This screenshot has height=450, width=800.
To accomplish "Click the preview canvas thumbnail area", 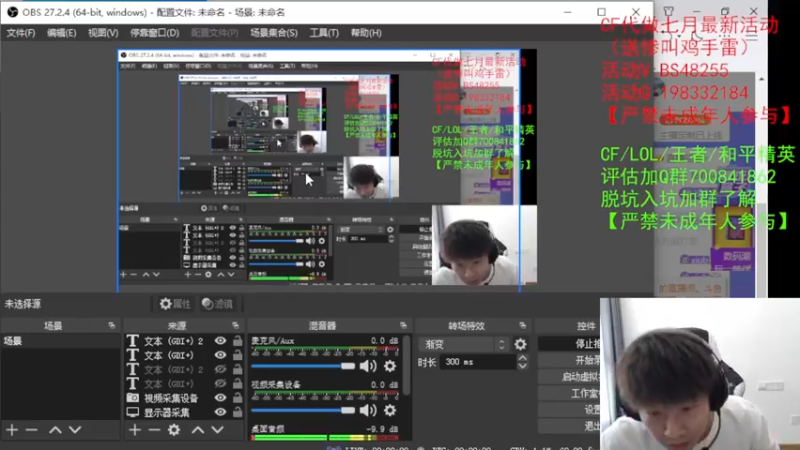I will click(x=327, y=170).
